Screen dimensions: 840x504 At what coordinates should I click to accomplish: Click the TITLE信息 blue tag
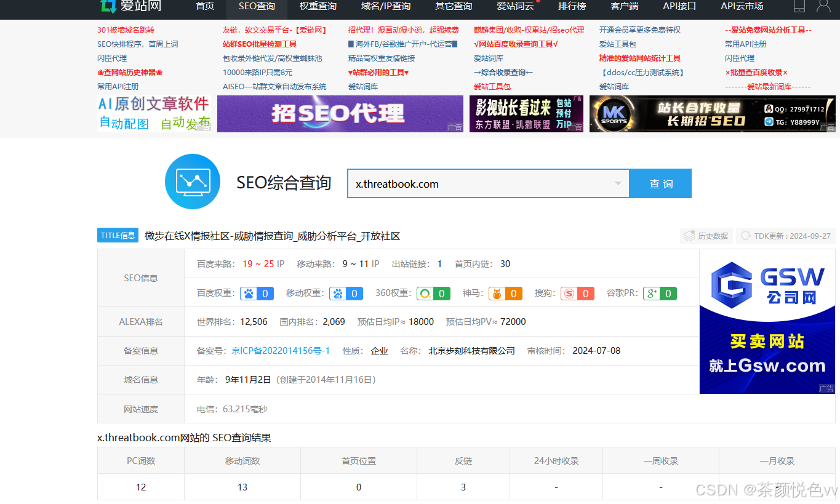[x=118, y=235]
